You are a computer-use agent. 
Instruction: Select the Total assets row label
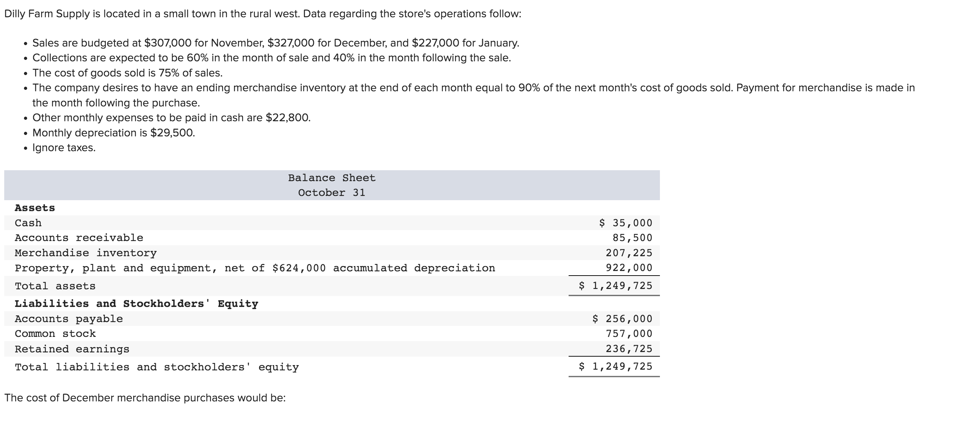[x=55, y=286]
